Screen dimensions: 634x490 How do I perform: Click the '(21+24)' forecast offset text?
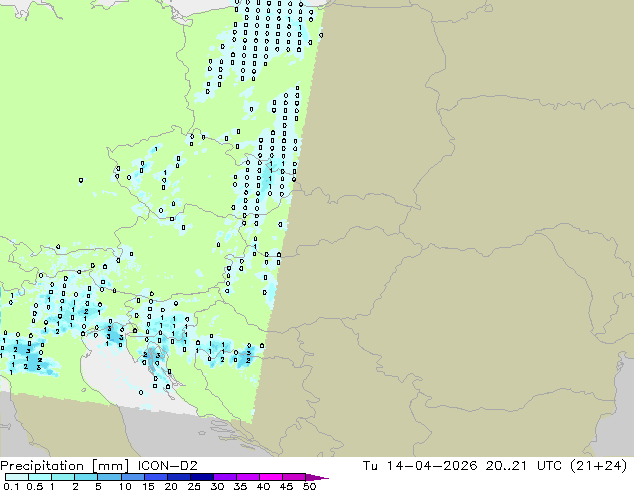pos(598,466)
